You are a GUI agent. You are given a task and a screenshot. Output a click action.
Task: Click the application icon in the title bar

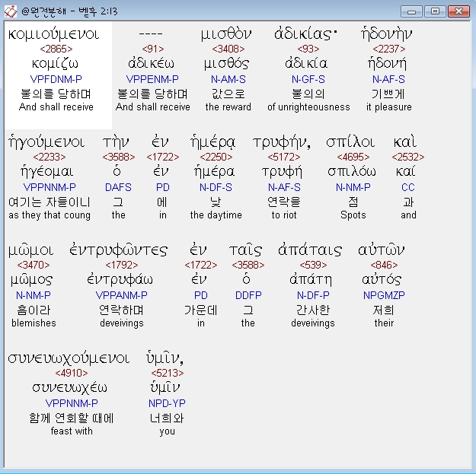click(x=11, y=11)
